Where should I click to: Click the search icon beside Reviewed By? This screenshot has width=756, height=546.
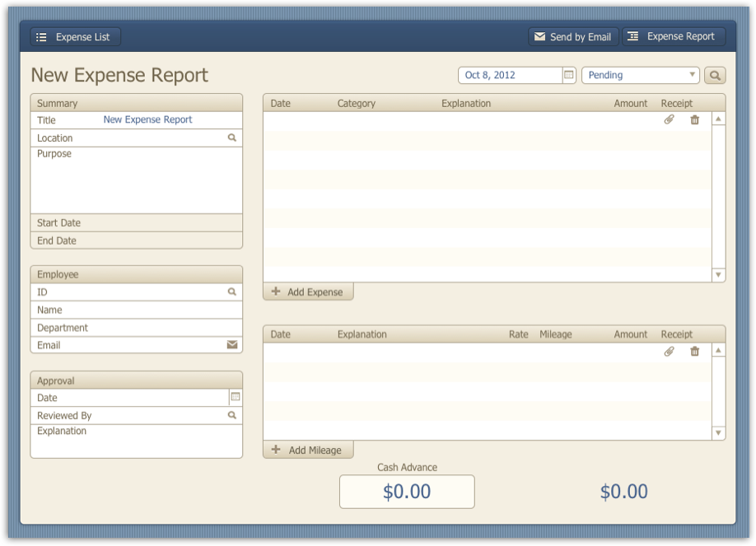[x=231, y=415]
